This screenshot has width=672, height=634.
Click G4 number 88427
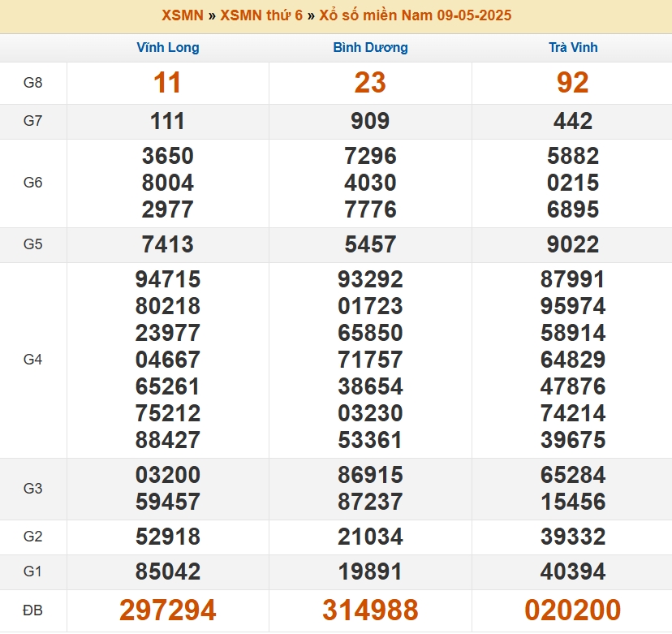click(x=167, y=440)
